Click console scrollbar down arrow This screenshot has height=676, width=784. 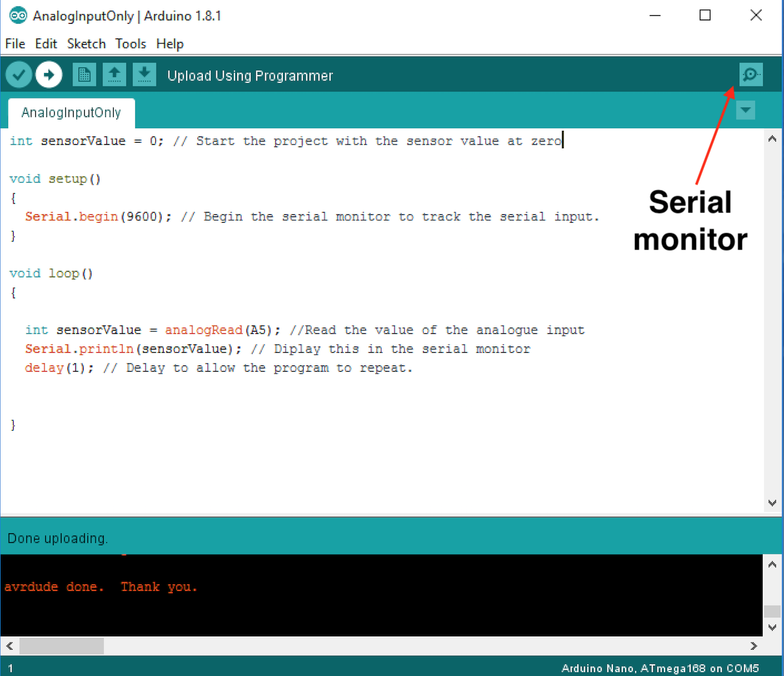click(x=772, y=628)
